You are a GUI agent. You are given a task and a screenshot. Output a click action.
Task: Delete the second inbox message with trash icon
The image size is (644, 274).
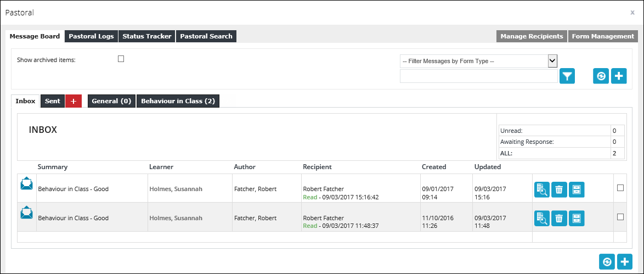pyautogui.click(x=559, y=218)
